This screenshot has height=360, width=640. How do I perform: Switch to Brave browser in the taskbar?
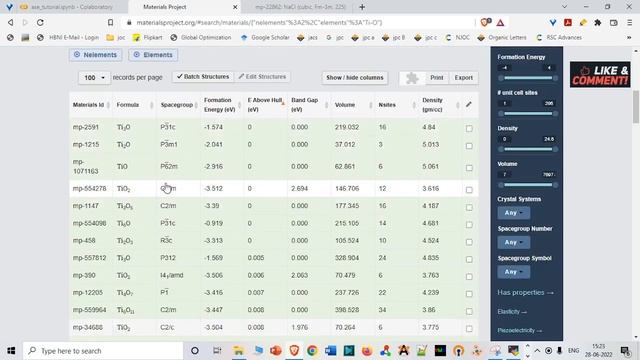[294, 351]
